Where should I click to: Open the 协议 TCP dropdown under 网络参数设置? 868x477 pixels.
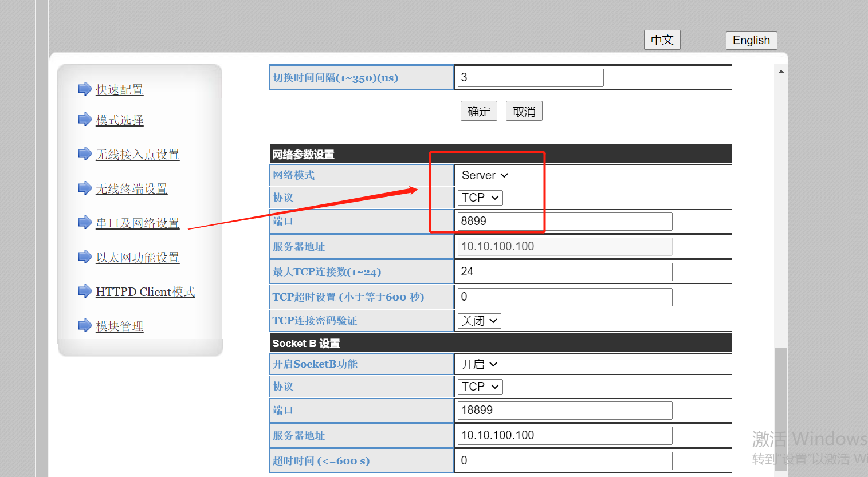pos(480,198)
